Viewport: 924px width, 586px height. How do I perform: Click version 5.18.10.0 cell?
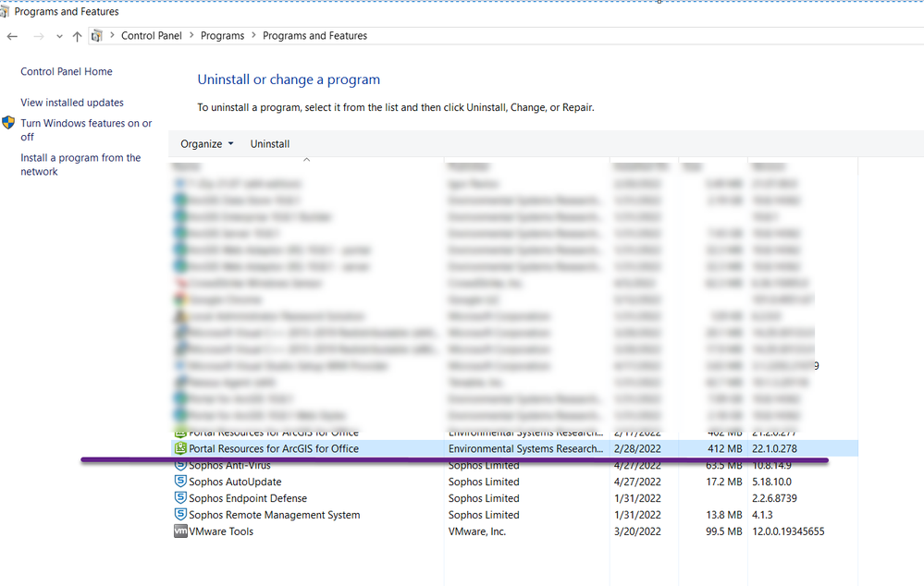click(x=771, y=482)
